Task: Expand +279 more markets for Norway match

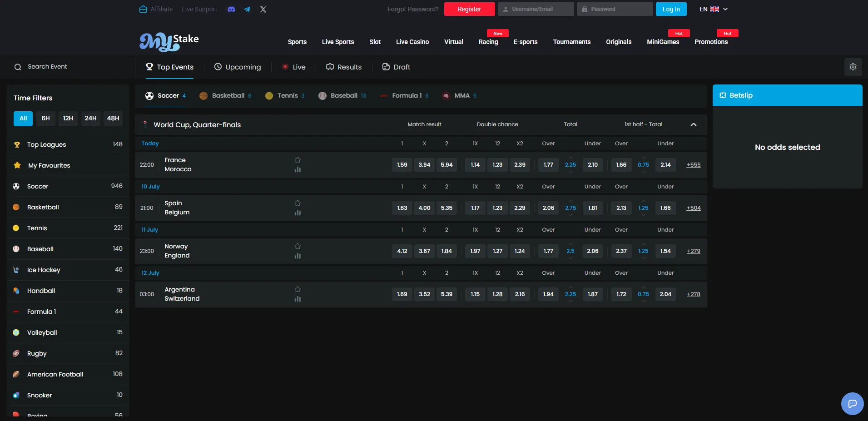Action: click(x=693, y=251)
